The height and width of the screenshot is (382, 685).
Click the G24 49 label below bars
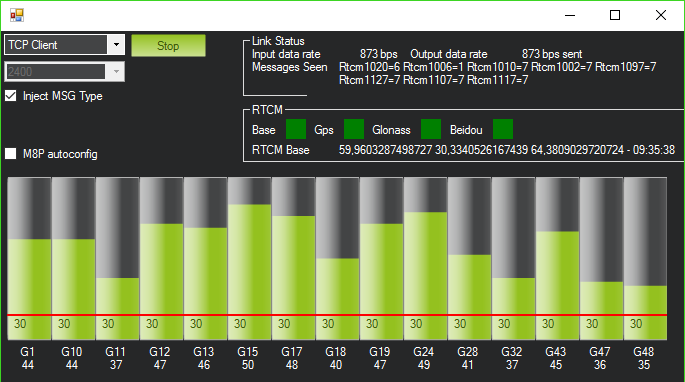click(x=424, y=358)
